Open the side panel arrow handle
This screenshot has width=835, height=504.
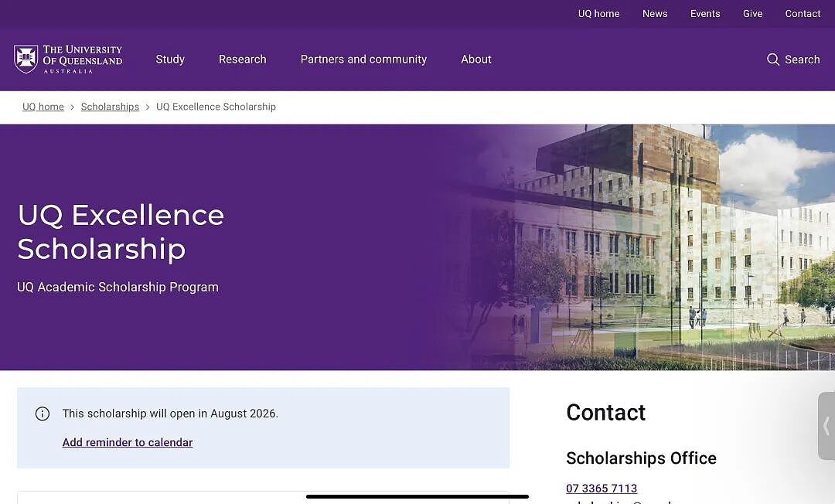[826, 426]
